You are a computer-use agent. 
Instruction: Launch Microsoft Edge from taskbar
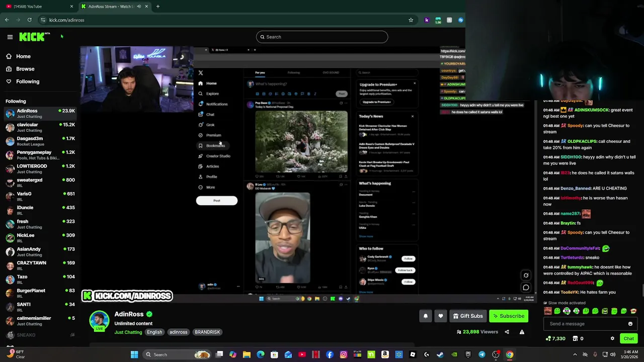(261, 354)
